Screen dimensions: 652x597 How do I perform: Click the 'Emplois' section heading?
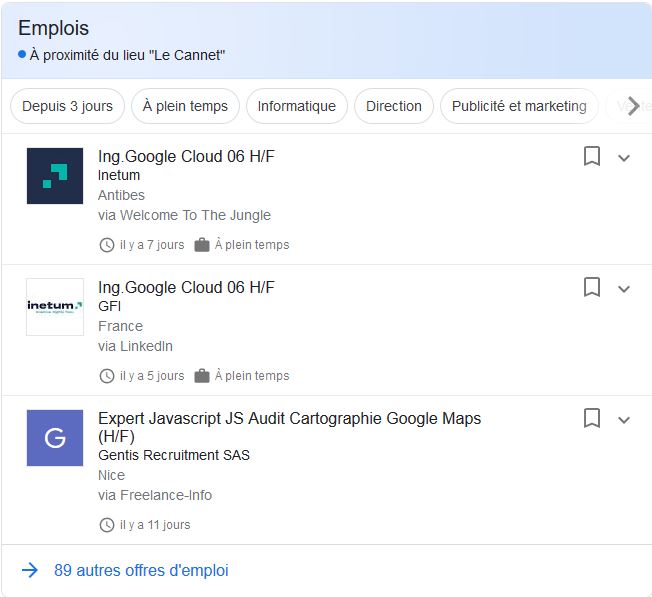tap(53, 29)
